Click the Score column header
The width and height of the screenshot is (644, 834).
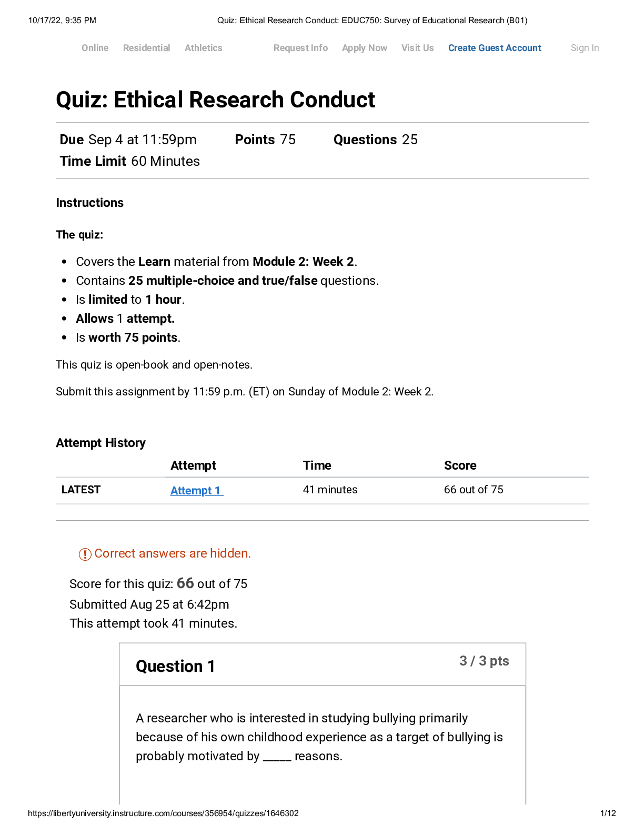460,465
